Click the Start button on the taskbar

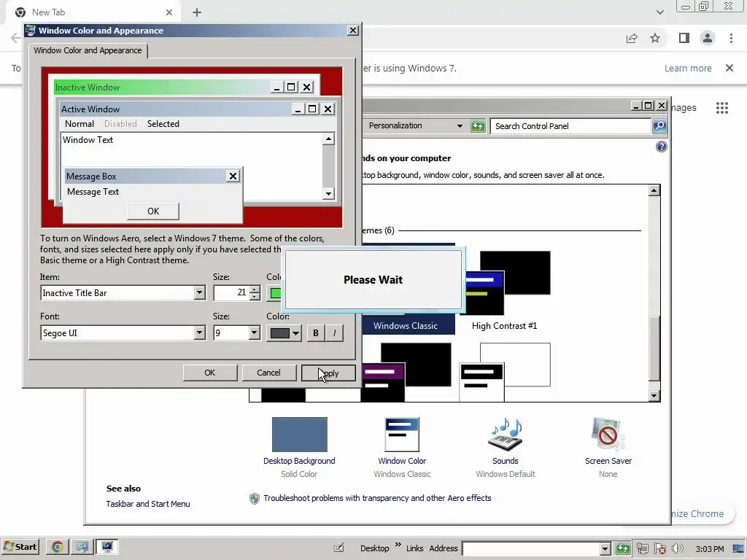20,547
